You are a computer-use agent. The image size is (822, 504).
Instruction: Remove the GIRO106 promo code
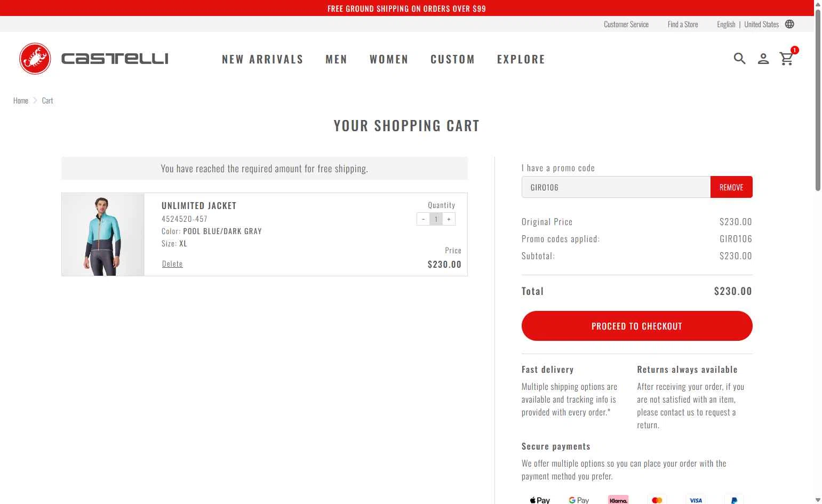(x=731, y=187)
